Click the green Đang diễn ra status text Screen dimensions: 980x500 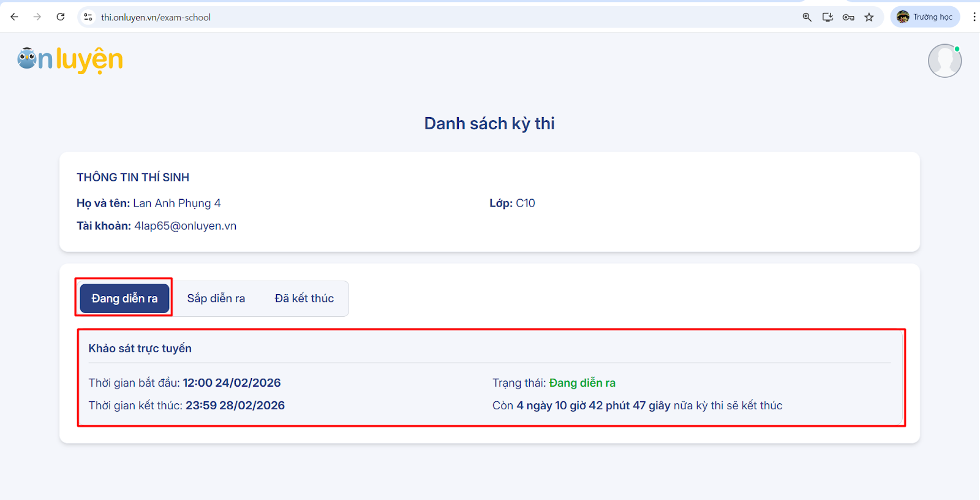(x=582, y=383)
